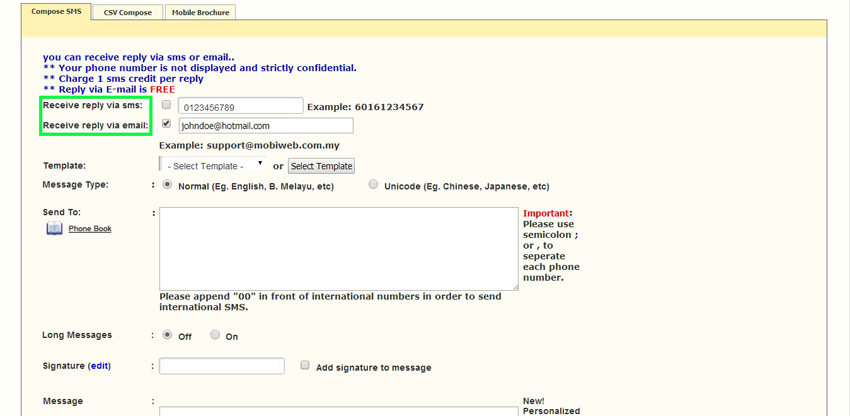Focus the Signature text field
The image size is (850, 416).
222,366
